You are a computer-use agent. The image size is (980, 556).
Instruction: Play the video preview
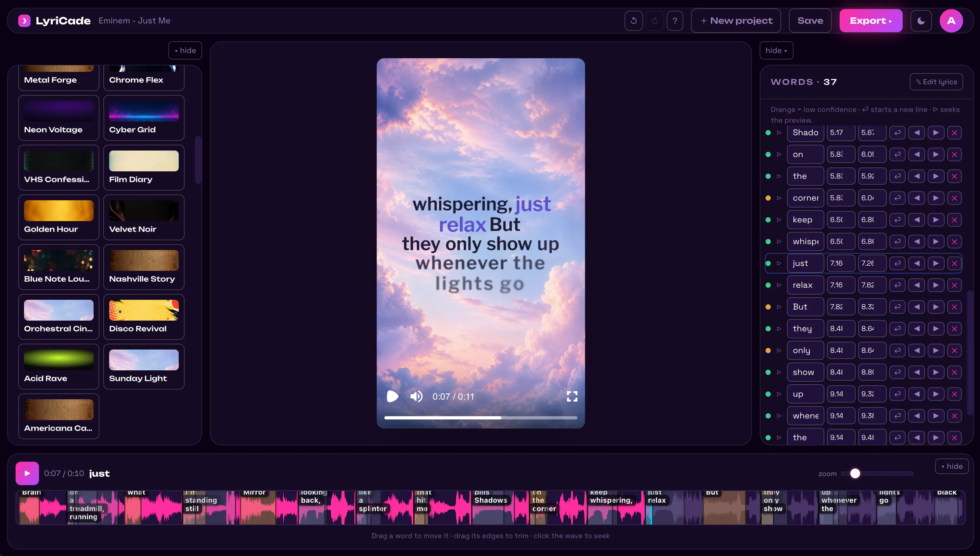pyautogui.click(x=392, y=396)
